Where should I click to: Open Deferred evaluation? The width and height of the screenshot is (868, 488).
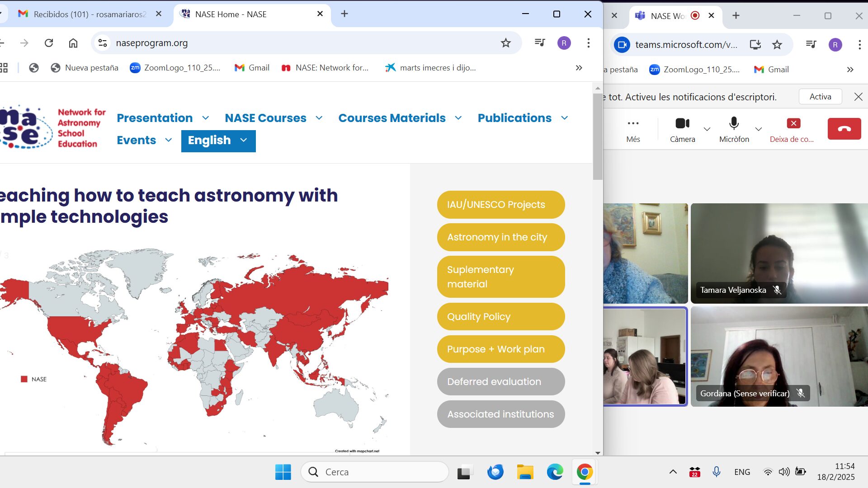(x=501, y=382)
